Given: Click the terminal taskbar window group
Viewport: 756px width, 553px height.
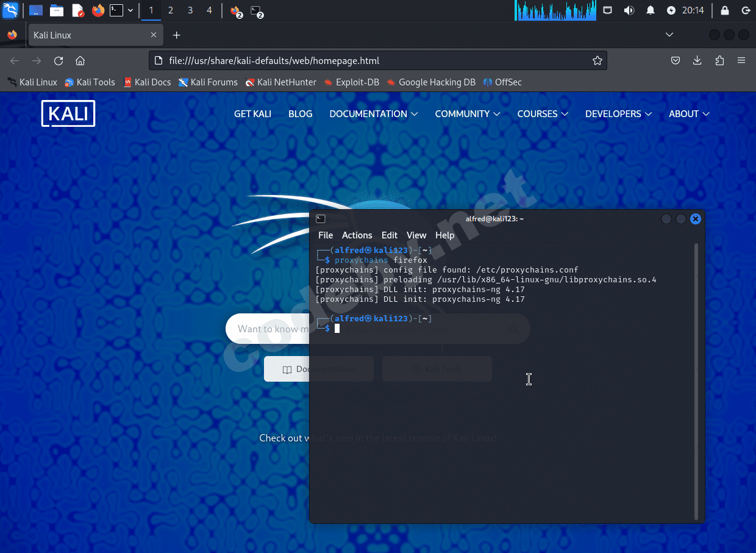Looking at the screenshot, I should coord(257,11).
